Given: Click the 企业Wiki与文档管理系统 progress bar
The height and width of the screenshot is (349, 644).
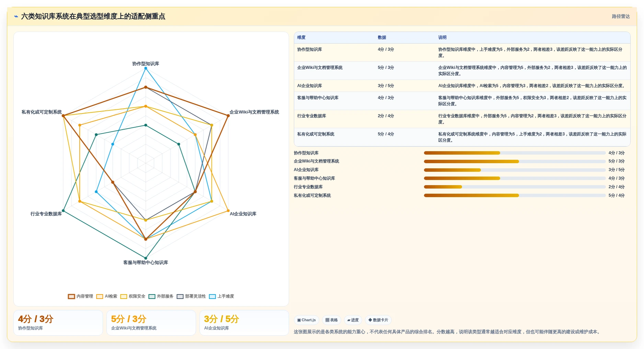Looking at the screenshot, I should pyautogui.click(x=515, y=161).
